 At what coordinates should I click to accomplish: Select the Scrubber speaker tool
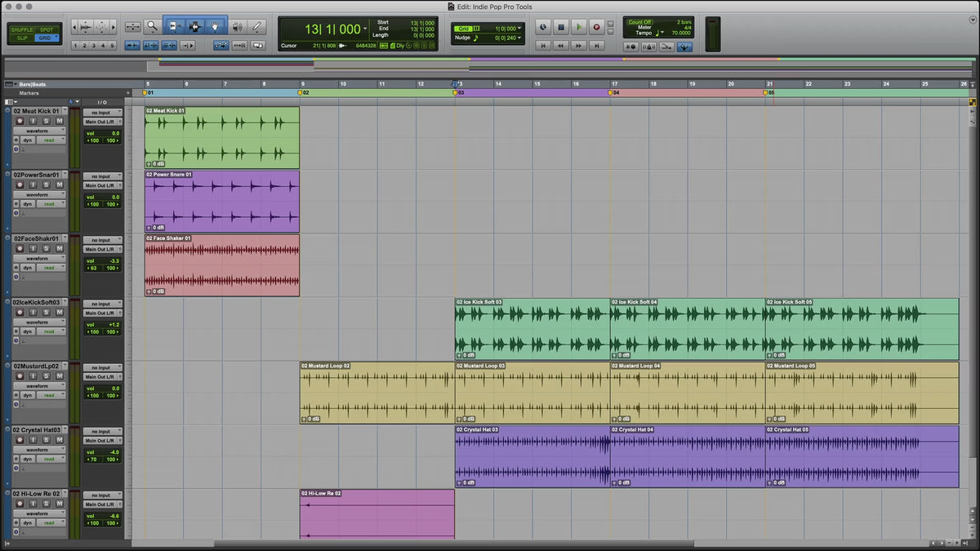[x=237, y=26]
